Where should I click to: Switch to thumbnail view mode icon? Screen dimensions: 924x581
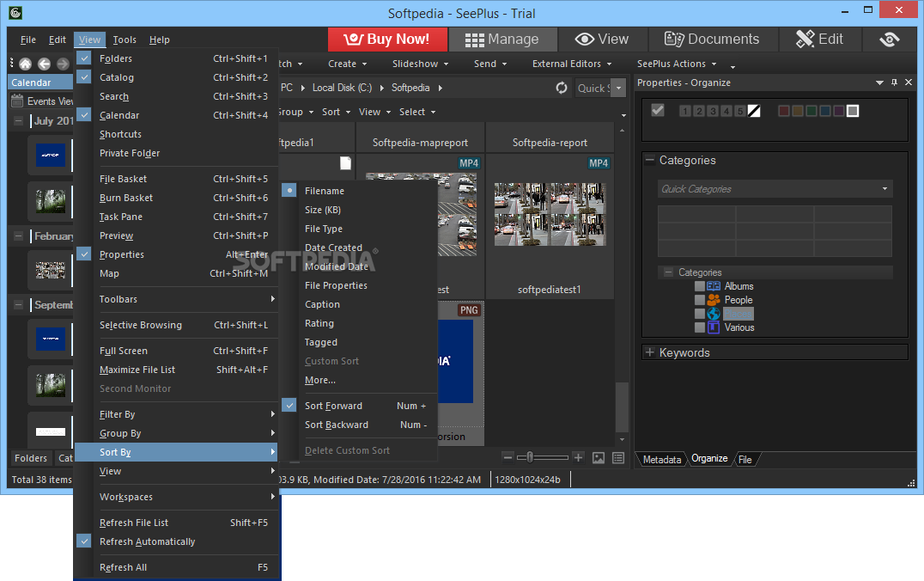[599, 458]
